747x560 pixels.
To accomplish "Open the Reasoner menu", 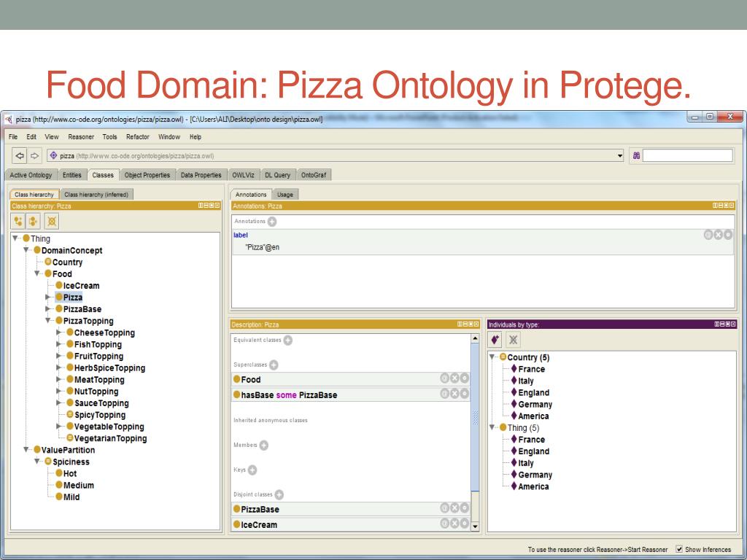I will [x=81, y=136].
